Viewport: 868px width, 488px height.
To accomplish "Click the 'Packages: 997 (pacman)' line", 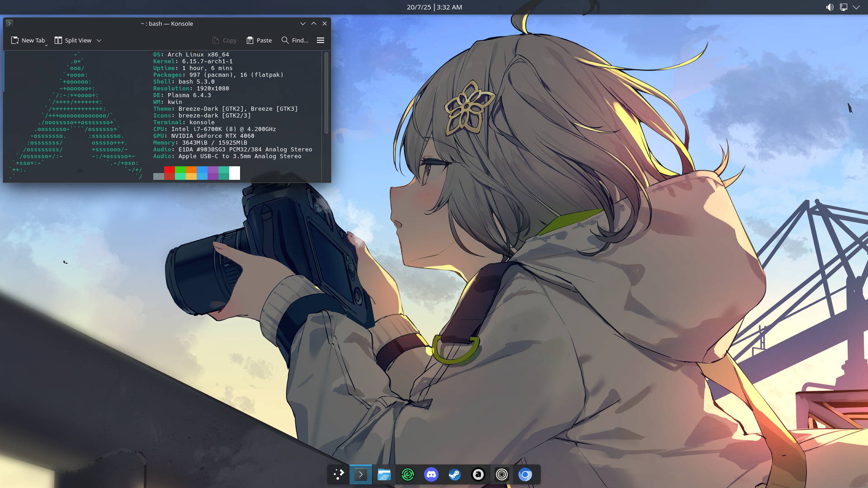I will pyautogui.click(x=218, y=75).
